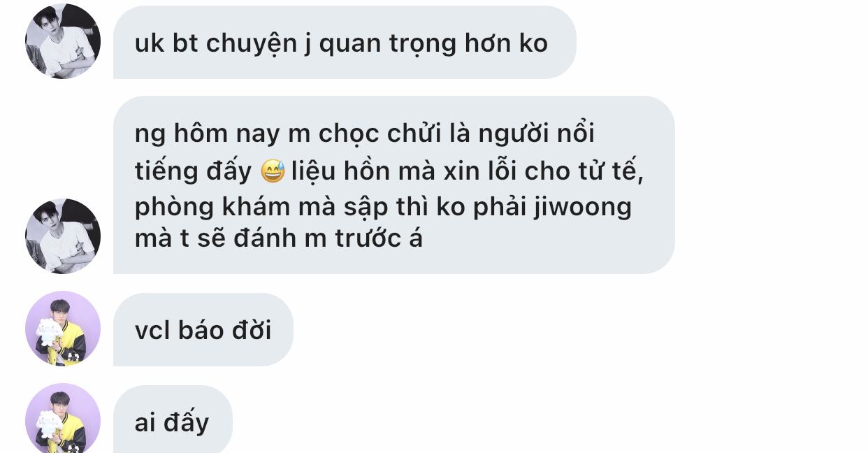
Task: Click the word "jiwoong" in the message
Action: tap(582, 206)
